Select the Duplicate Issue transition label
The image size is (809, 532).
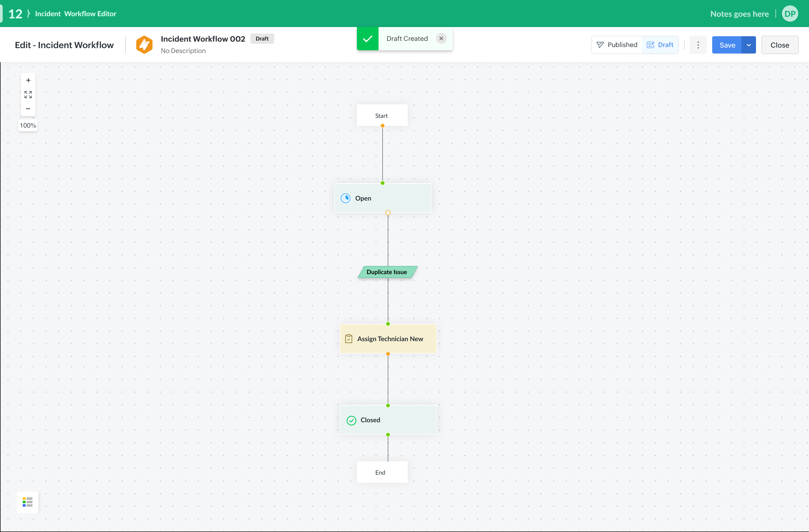pyautogui.click(x=387, y=272)
